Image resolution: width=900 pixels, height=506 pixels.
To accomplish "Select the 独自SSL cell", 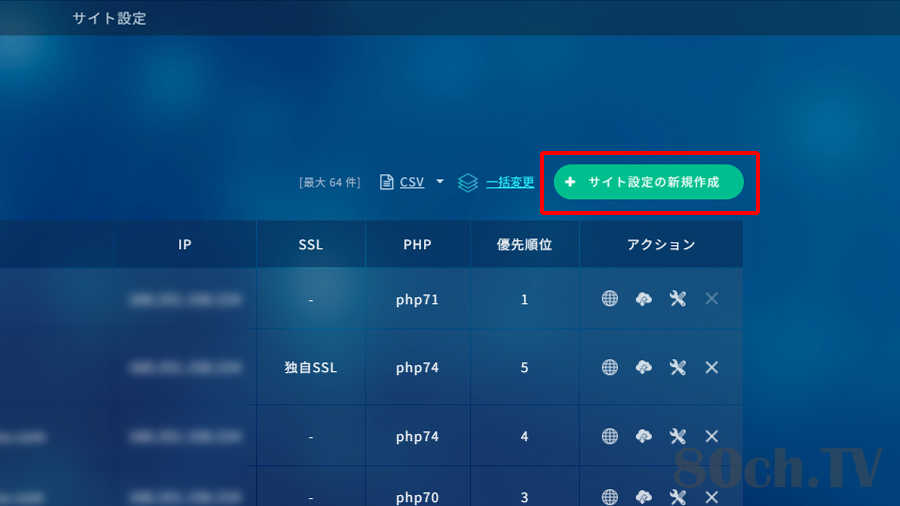I will coord(311,367).
